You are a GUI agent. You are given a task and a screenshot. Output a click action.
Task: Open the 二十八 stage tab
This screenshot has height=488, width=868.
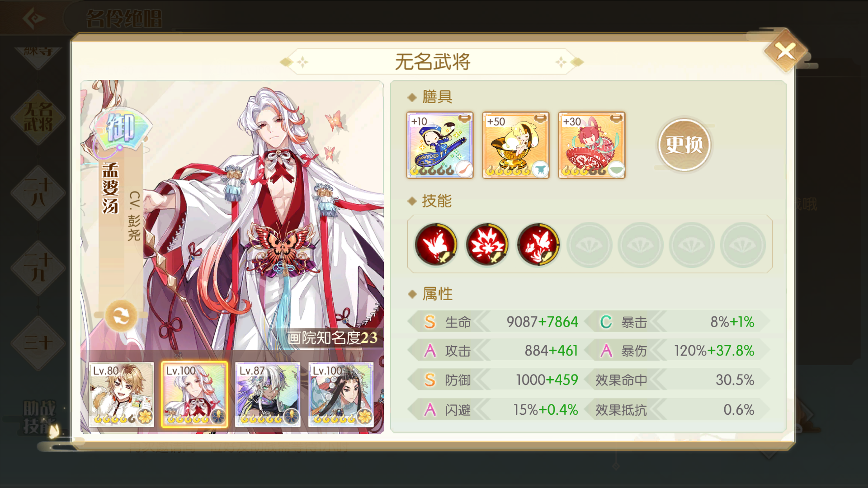pos(38,192)
